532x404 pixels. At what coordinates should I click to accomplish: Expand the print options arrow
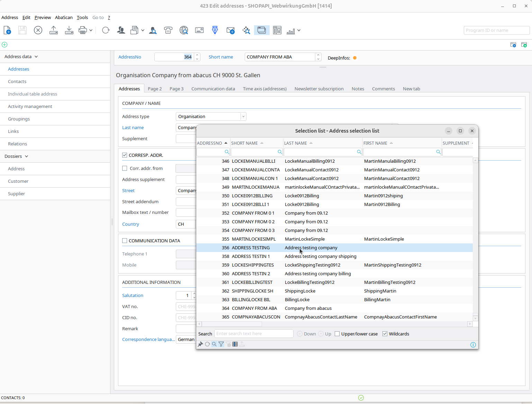(91, 30)
